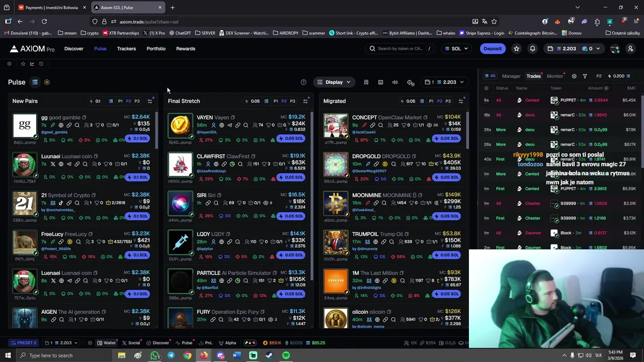Open the PRESET 2 selector in bottom bar
This screenshot has height=362, width=644.
click(x=23, y=343)
